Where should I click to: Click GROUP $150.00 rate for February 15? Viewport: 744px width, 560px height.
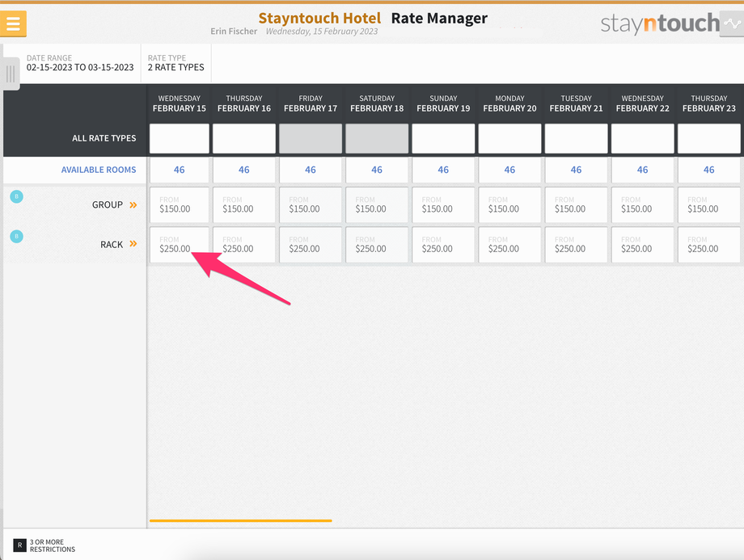180,204
